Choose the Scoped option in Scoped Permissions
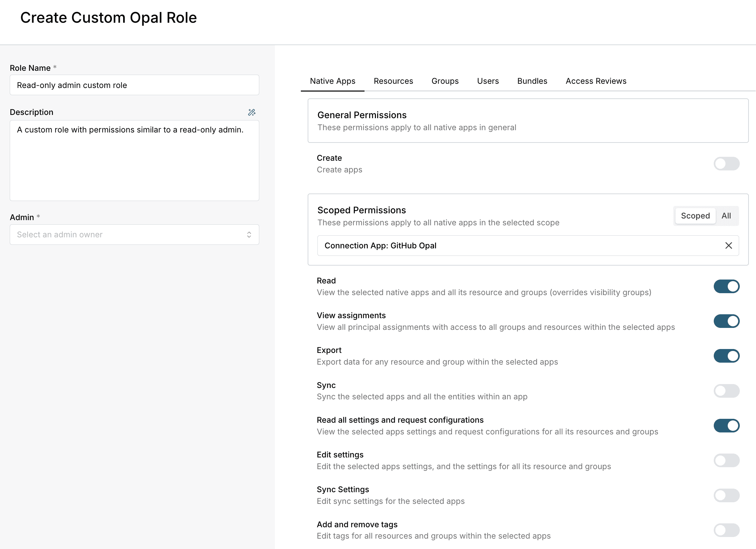Viewport: 756px width, 549px height. point(695,216)
